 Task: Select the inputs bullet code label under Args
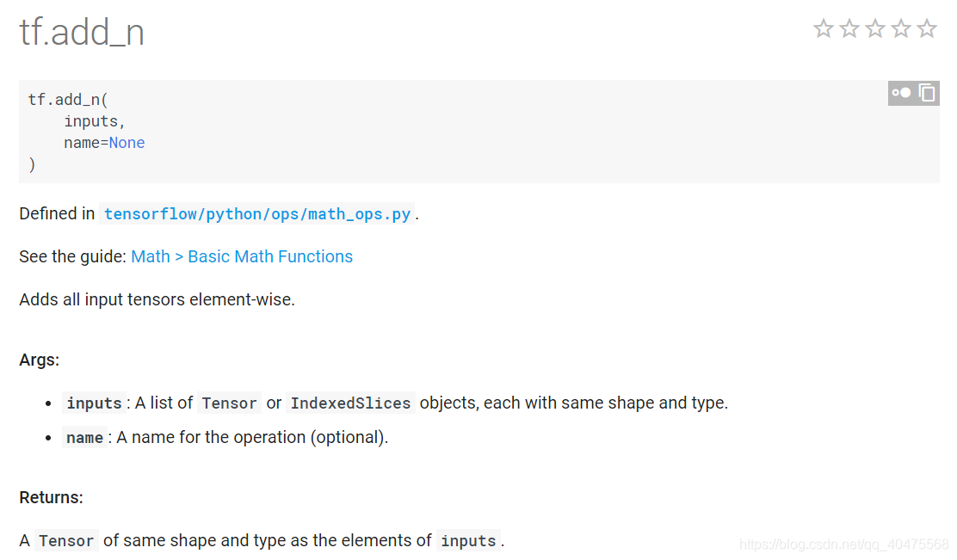[x=94, y=403]
